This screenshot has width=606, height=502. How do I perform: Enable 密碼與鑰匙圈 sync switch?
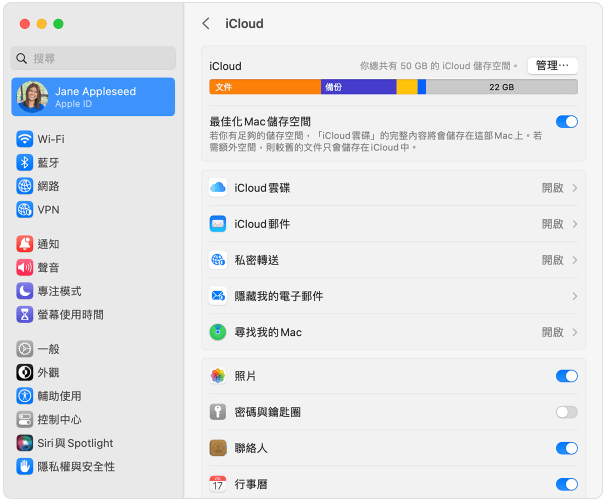pos(566,412)
